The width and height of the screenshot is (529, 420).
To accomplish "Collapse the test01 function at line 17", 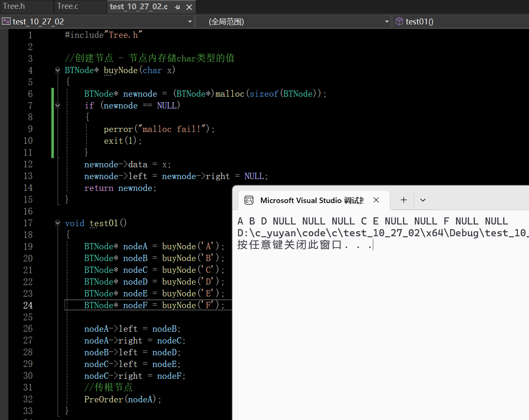I will point(58,223).
